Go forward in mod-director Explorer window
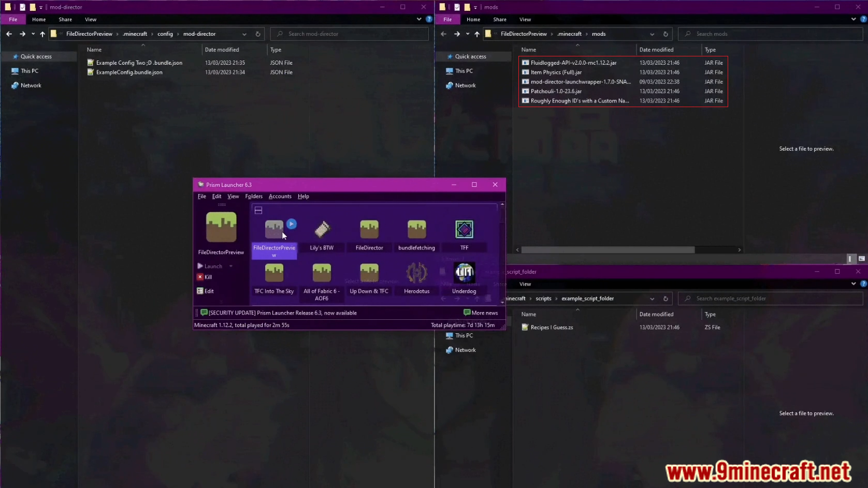Screen dimensions: 868x488 (22, 34)
